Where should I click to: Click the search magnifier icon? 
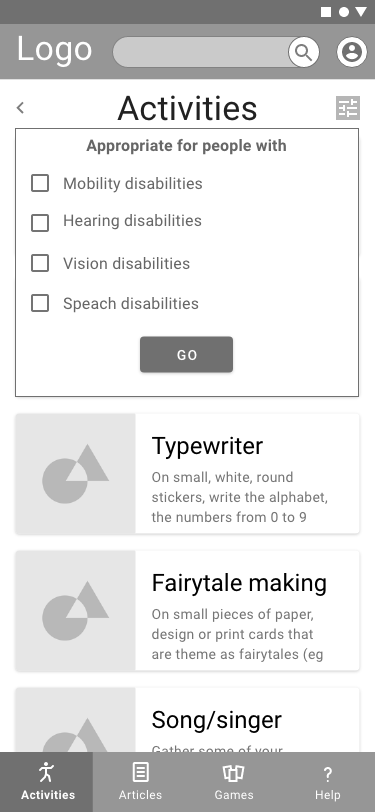304,52
